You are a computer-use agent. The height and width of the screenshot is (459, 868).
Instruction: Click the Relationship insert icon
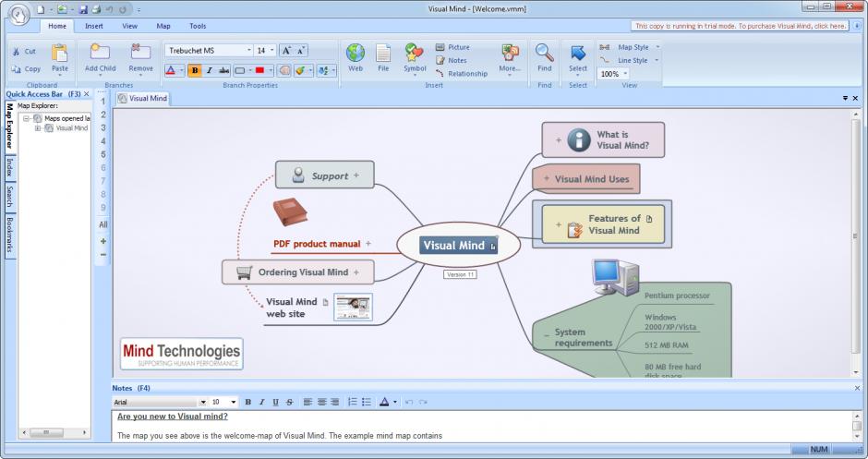click(440, 74)
